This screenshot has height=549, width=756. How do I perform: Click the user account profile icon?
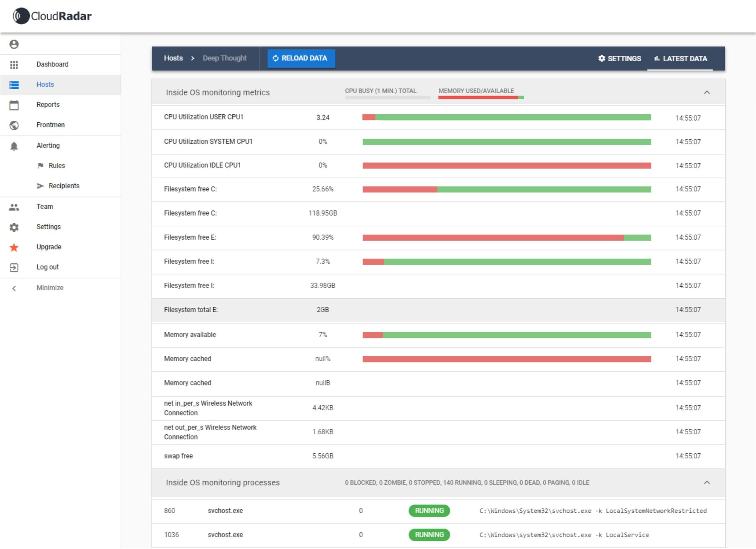(x=14, y=44)
